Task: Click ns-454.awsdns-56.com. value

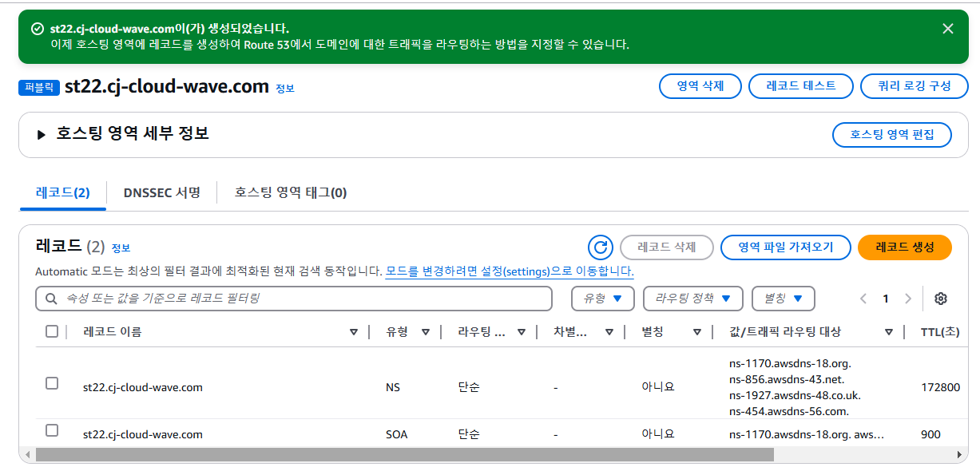Action: [789, 411]
